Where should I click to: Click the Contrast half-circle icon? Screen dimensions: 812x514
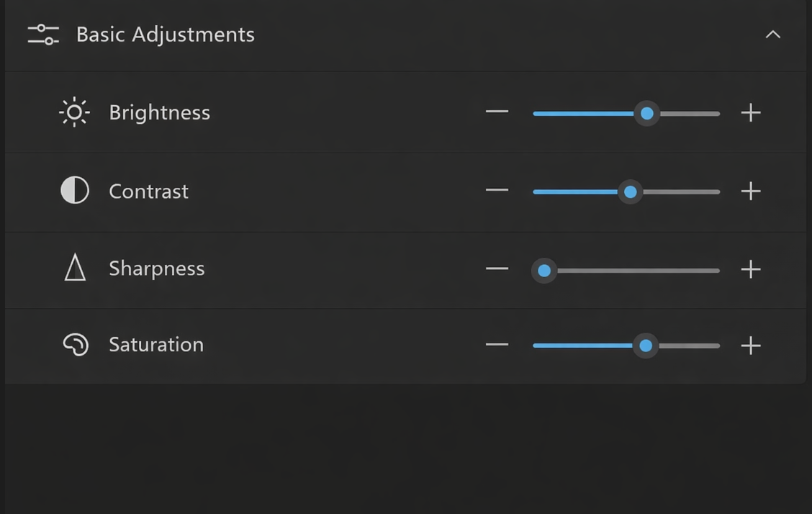[x=75, y=191]
